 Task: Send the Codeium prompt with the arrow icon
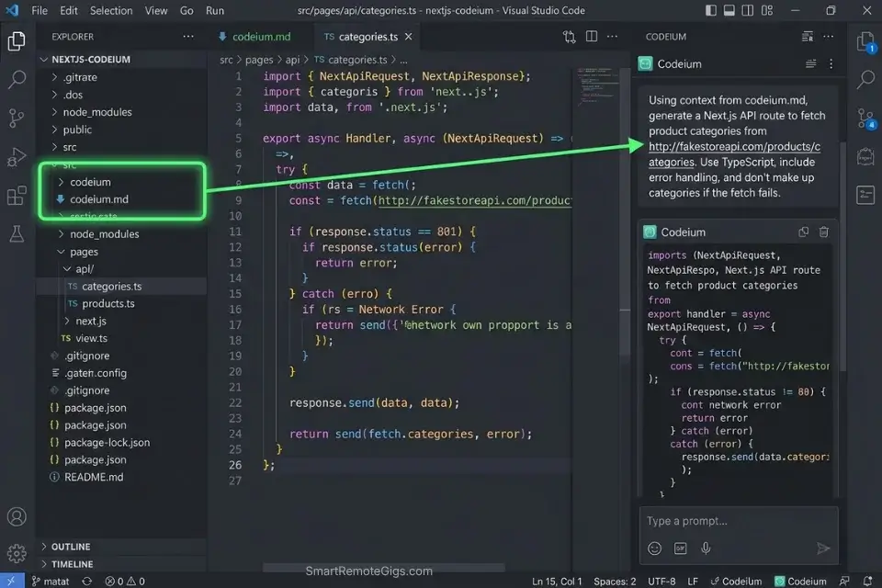[x=824, y=548]
